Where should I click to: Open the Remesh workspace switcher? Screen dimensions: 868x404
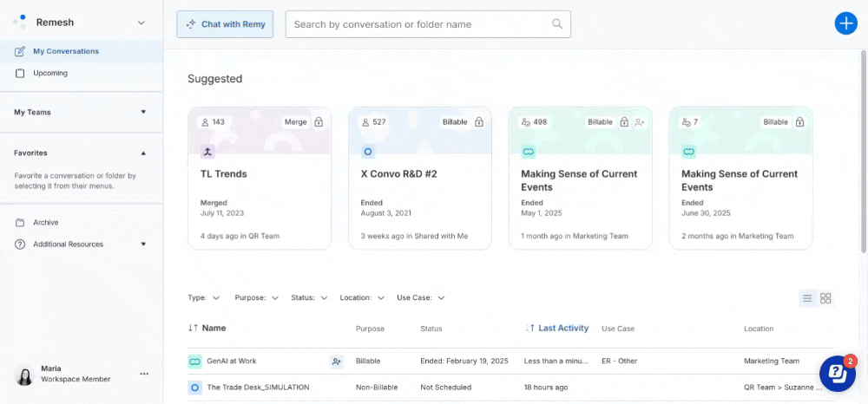tap(141, 23)
